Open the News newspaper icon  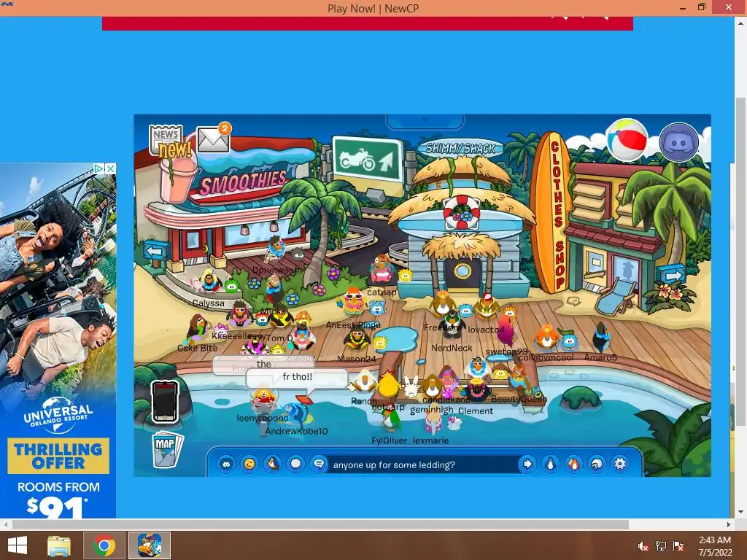coord(167,141)
